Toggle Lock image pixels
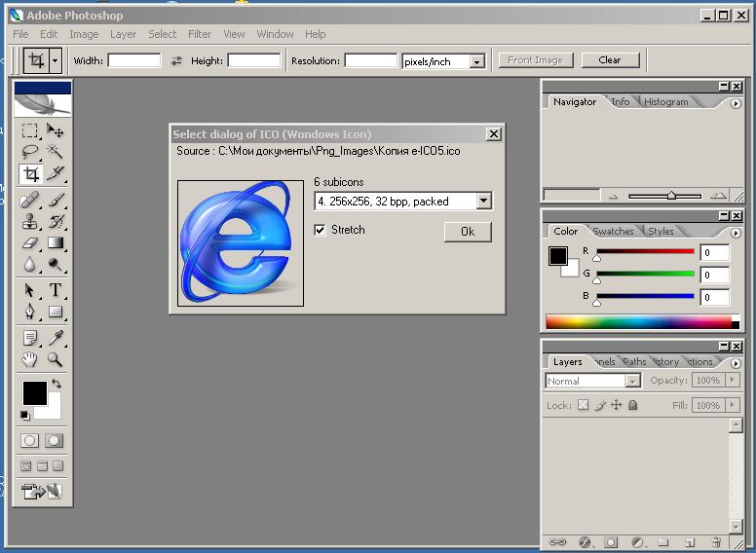This screenshot has height=553, width=756. pos(600,405)
